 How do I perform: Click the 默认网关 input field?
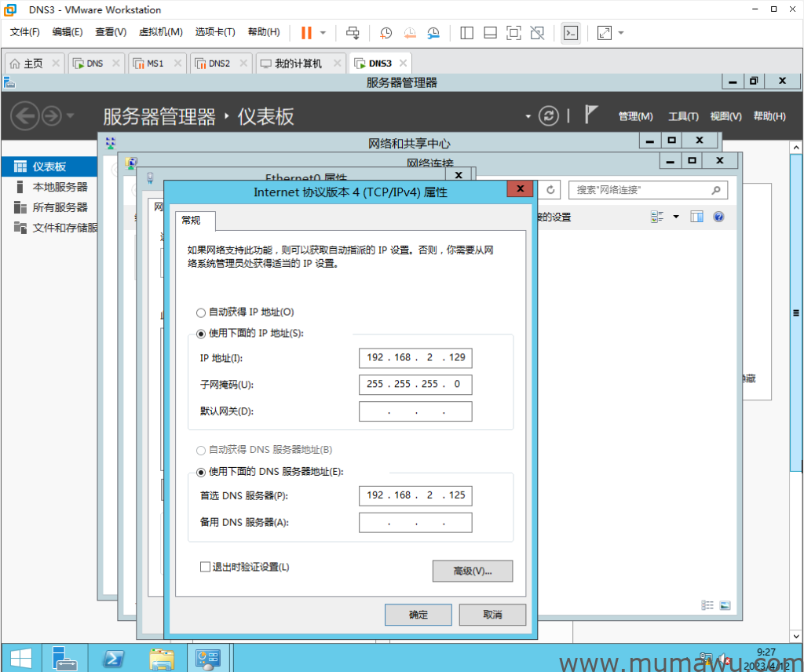coord(415,411)
